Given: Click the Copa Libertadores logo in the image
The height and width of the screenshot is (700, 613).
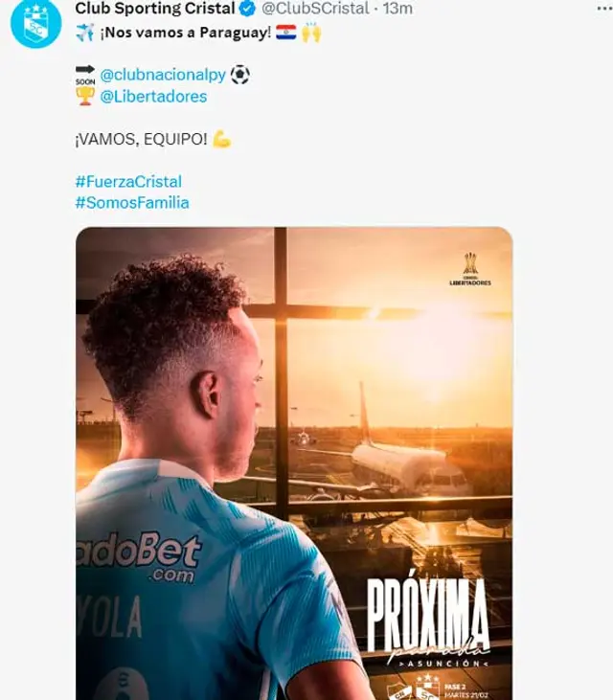Looking at the screenshot, I should pyautogui.click(x=470, y=269).
